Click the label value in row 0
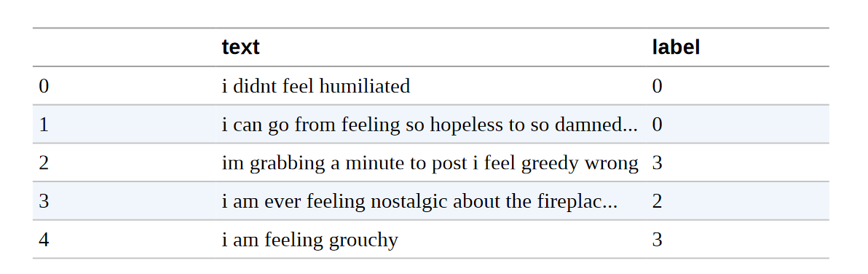Viewport: 868px width, 274px height. coord(657,86)
